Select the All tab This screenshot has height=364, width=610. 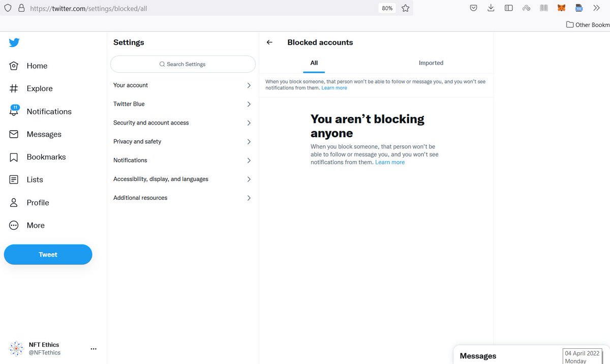pos(314,63)
